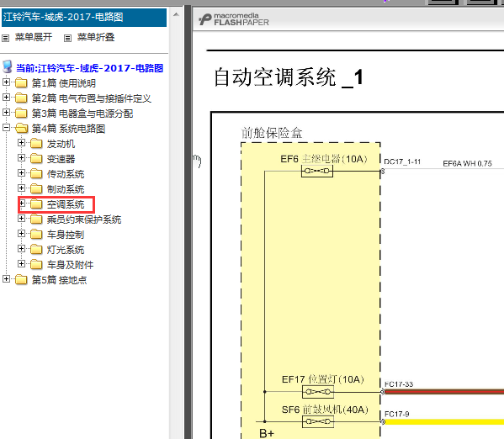The image size is (504, 439).
Task: Click the computer icon beside 当前:江铃汽车
Action: [8, 67]
